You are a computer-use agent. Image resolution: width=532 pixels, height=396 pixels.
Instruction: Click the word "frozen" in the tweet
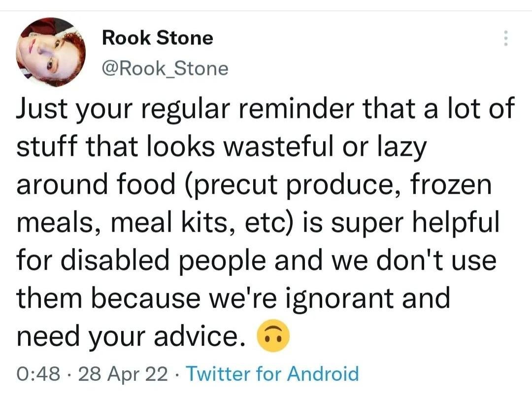coord(451,184)
